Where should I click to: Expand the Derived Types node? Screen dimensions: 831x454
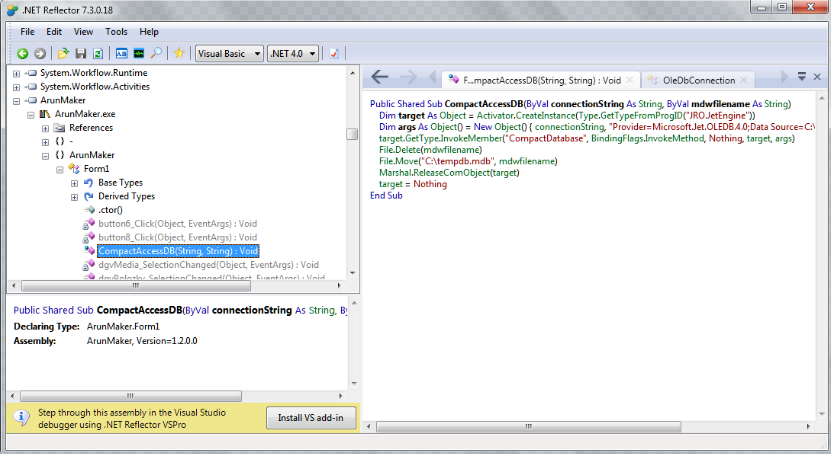74,197
